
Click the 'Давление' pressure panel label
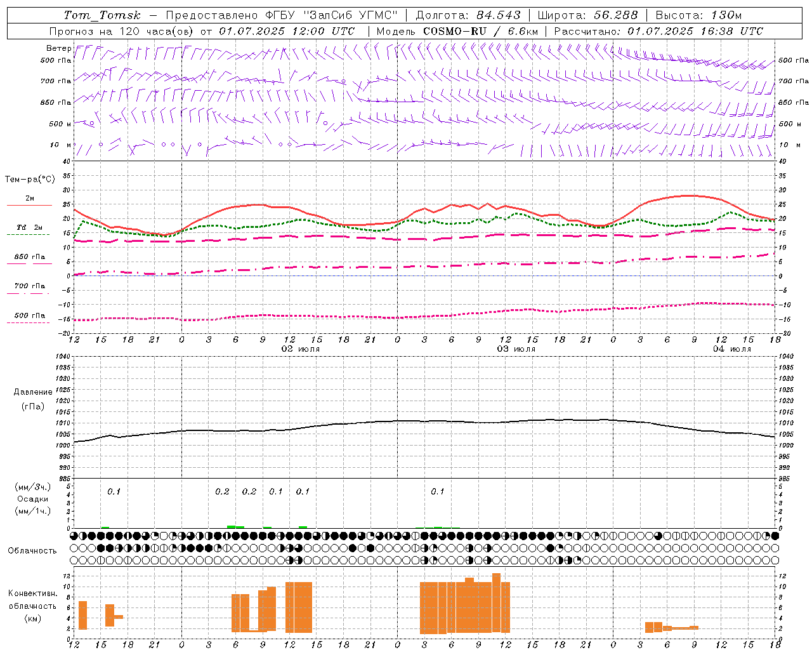coord(32,392)
